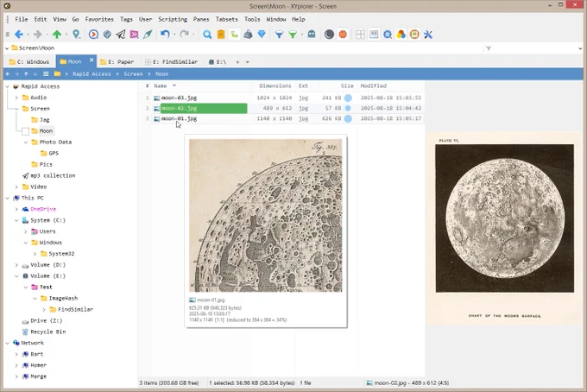Image resolution: width=587 pixels, height=392 pixels.
Task: Click the grid panes toolbar icon
Action: click(360, 35)
